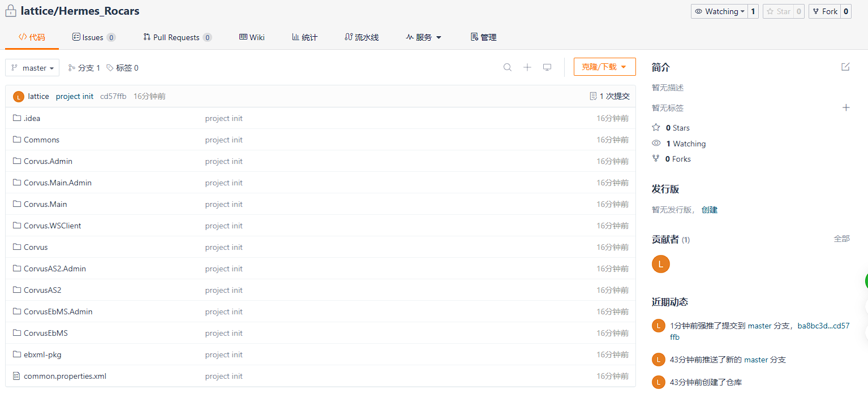
Task: Click the search icon in the repository toolbar
Action: pos(508,67)
